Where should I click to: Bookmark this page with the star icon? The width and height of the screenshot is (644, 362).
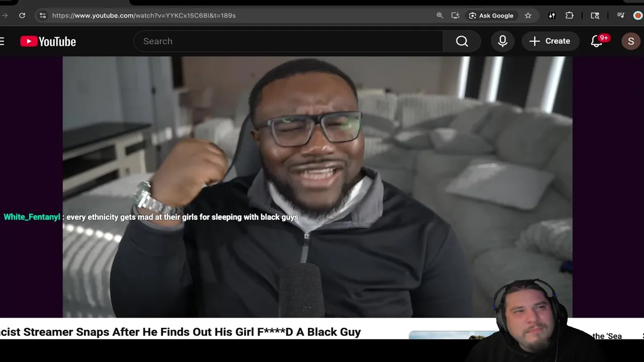pos(528,16)
